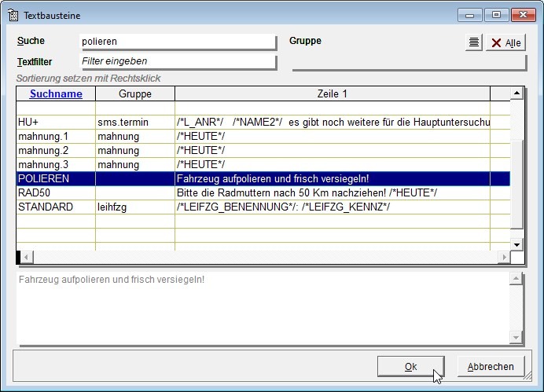544x392 pixels.
Task: Click the X Alle button
Action: [x=505, y=42]
